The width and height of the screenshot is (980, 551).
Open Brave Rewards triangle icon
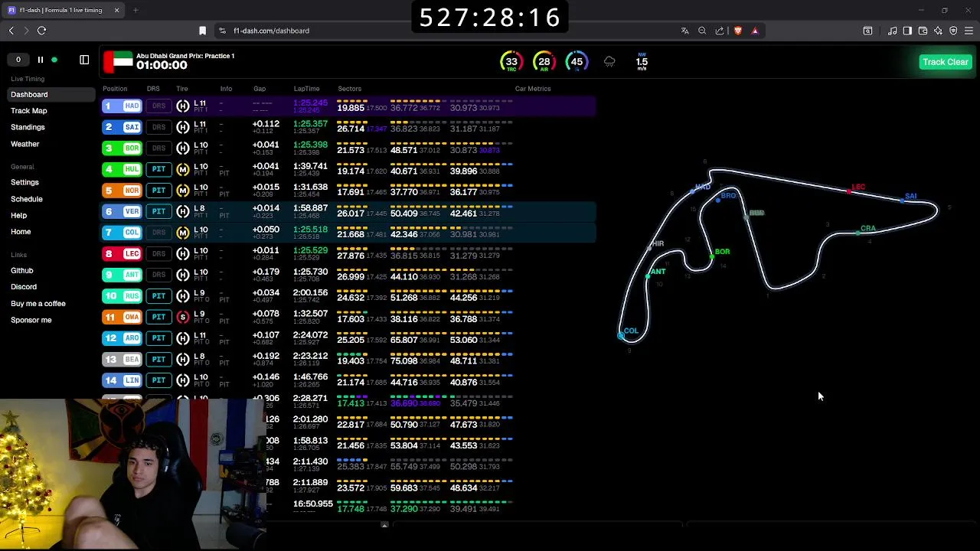click(x=755, y=31)
